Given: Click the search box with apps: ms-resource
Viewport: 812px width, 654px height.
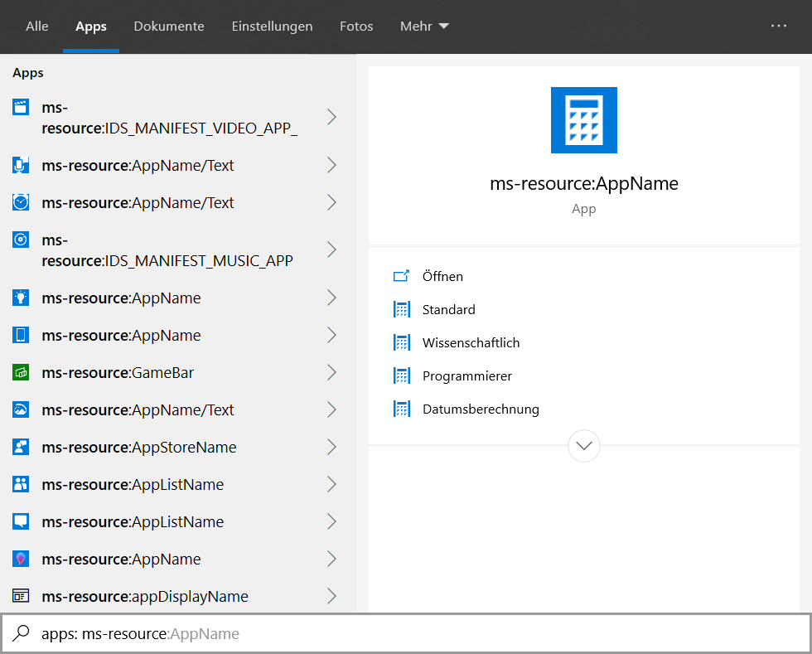Looking at the screenshot, I should 406,633.
